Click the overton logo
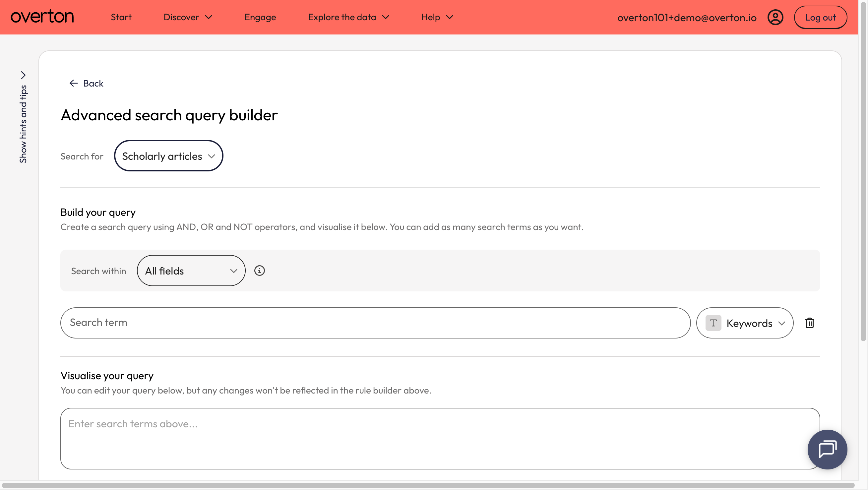 (x=42, y=17)
